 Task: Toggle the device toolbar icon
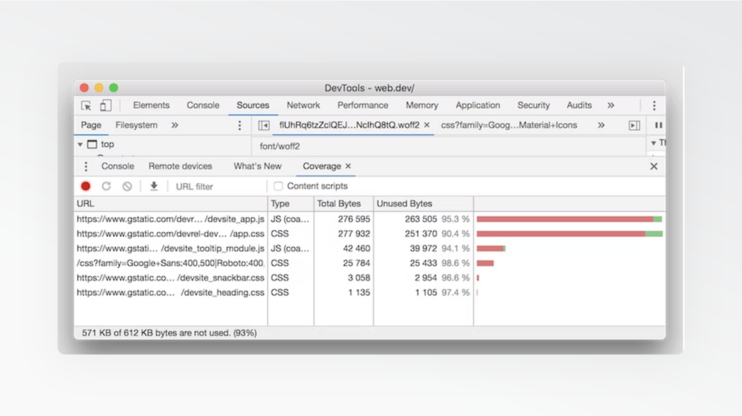[105, 105]
